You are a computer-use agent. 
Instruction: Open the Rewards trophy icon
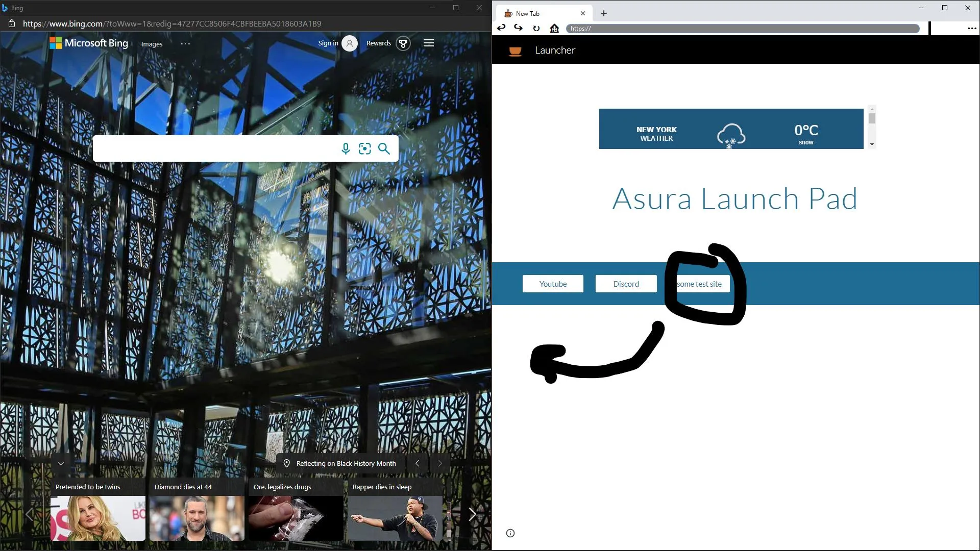tap(403, 43)
